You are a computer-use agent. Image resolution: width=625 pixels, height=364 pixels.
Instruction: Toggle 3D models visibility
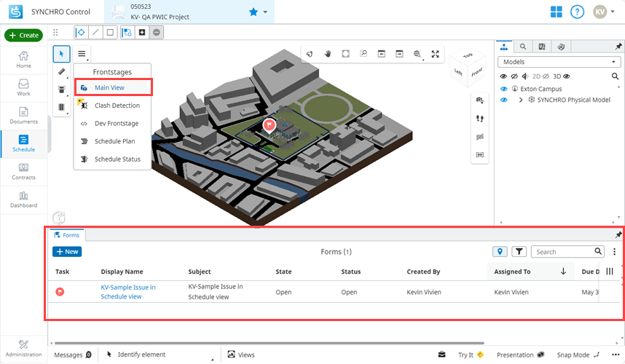561,76
